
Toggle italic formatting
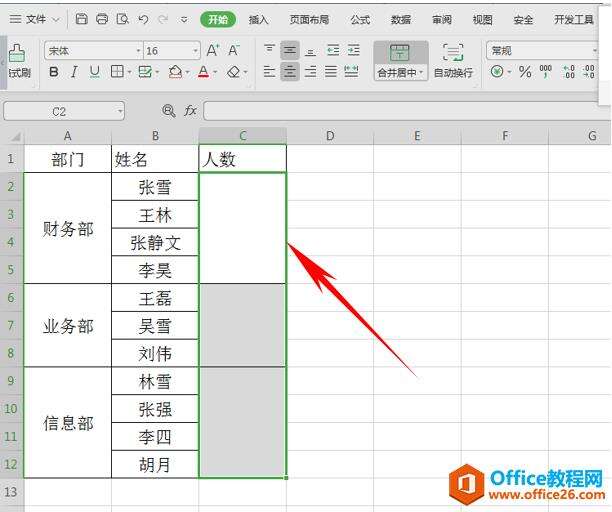click(x=74, y=72)
